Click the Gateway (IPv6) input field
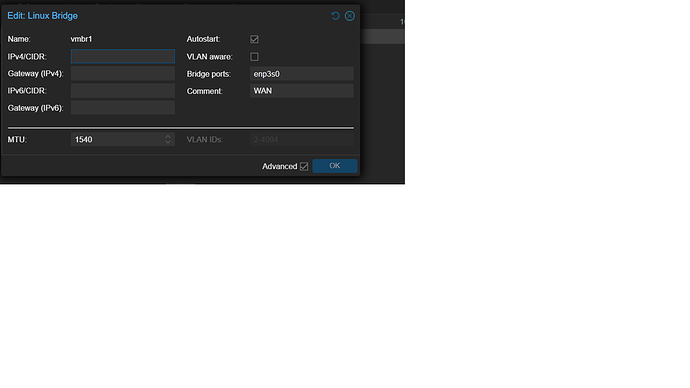 123,108
